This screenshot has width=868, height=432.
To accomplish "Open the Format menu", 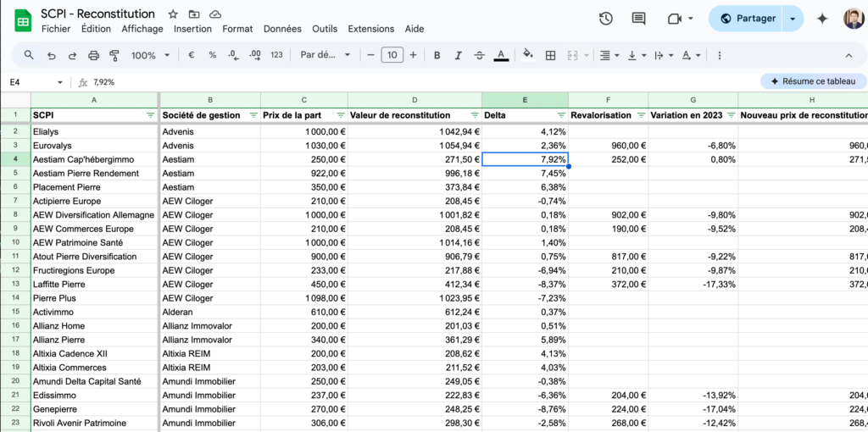I will (237, 29).
